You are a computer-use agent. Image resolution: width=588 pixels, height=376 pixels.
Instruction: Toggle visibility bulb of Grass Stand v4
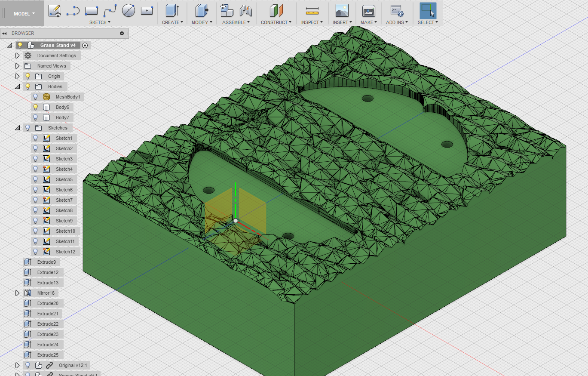coord(20,45)
